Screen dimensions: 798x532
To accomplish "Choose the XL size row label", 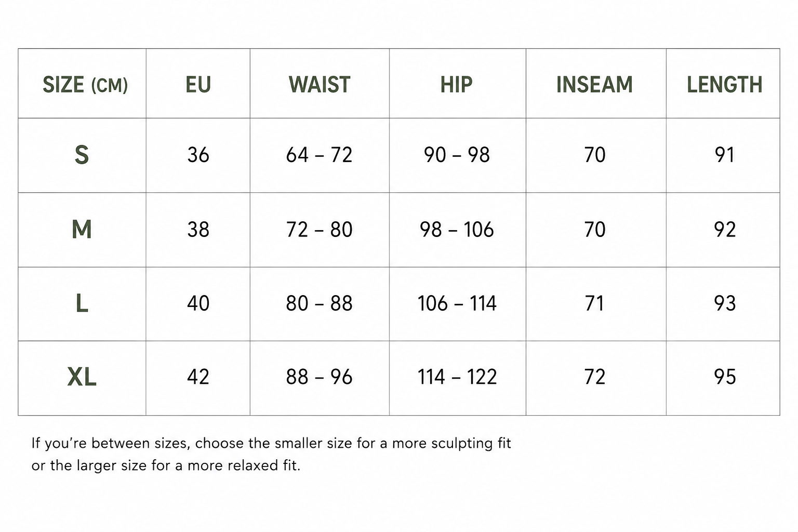I will click(x=82, y=377).
